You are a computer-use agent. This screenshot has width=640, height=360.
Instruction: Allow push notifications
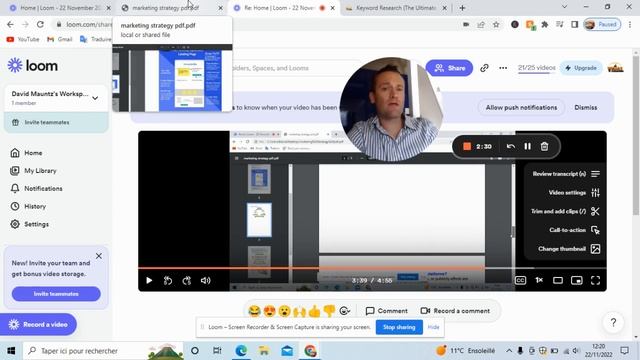click(x=521, y=108)
